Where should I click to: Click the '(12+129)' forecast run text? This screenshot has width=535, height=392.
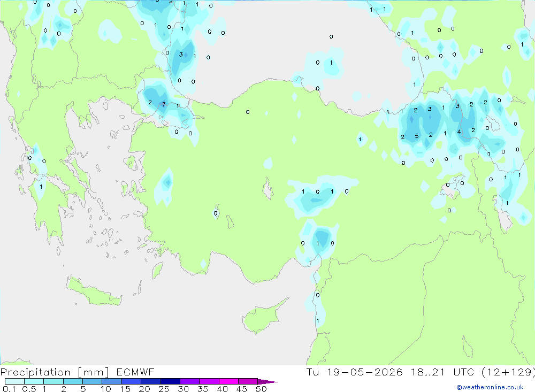click(x=508, y=372)
